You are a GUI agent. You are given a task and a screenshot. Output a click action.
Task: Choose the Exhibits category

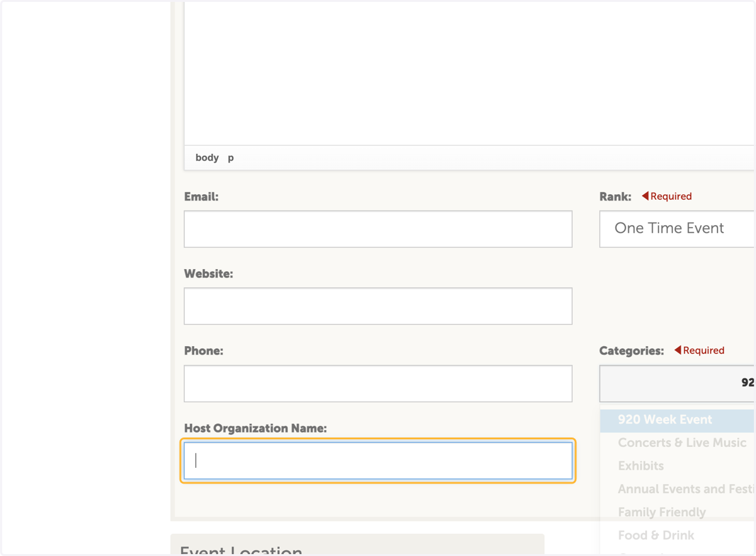[641, 466]
